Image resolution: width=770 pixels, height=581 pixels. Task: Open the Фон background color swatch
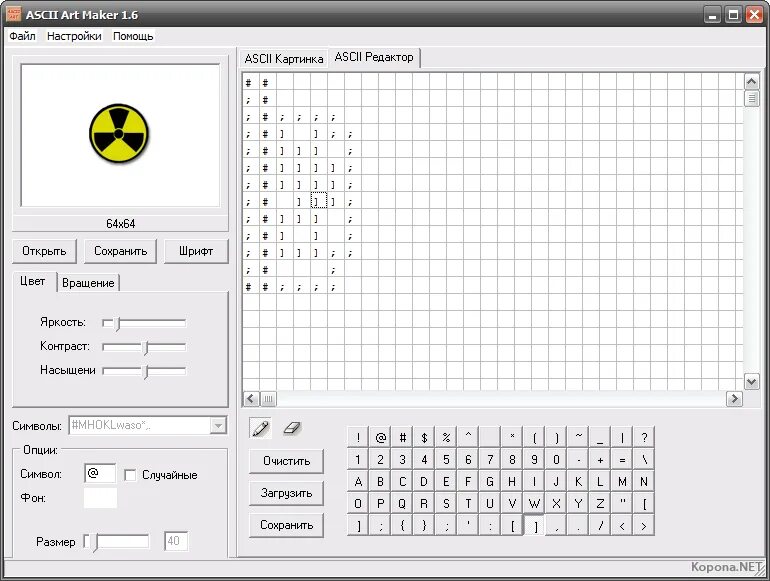tap(100, 498)
